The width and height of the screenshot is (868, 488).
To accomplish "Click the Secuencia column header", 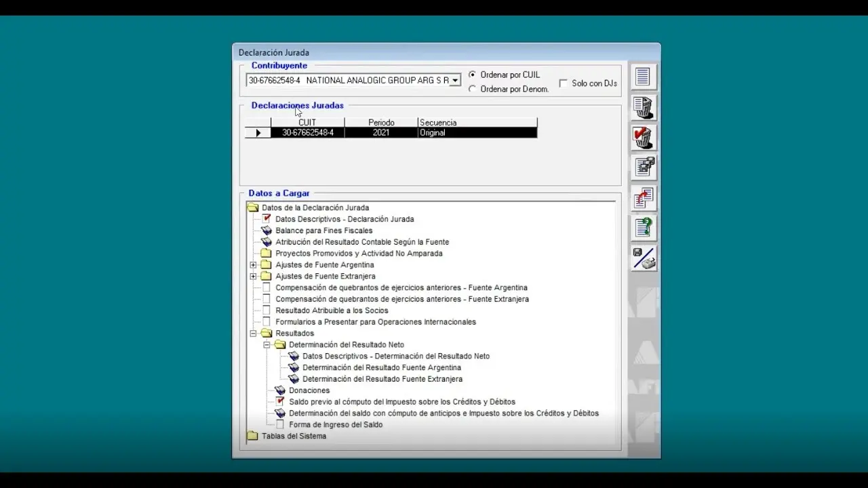I will (x=477, y=123).
